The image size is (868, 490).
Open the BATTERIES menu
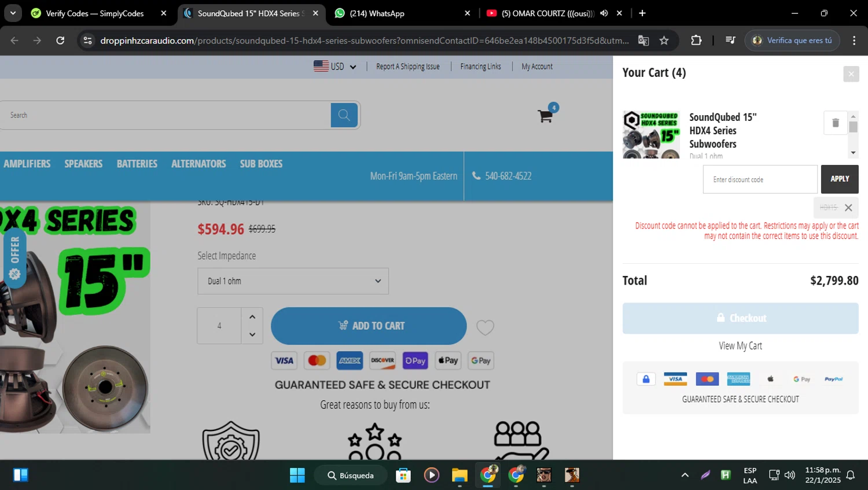pos(137,164)
